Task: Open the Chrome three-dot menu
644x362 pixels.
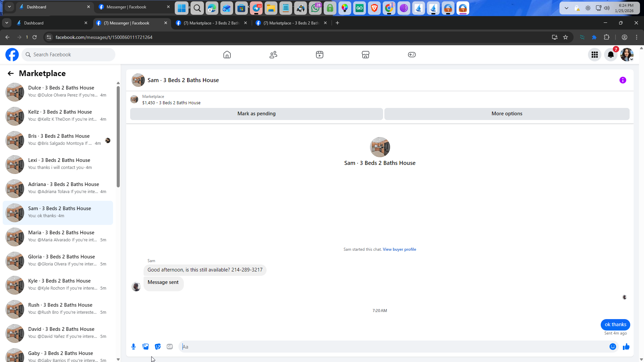Action: tap(637, 37)
